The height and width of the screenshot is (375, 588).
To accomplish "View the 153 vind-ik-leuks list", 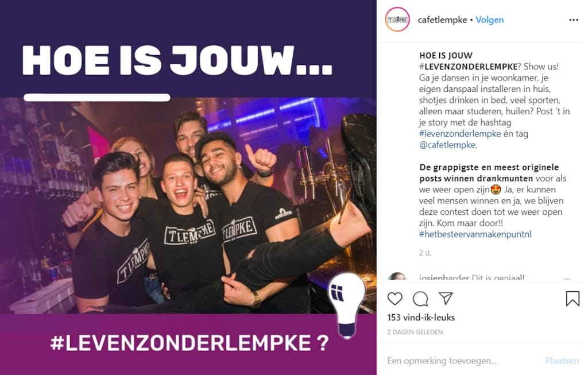I will 421,318.
